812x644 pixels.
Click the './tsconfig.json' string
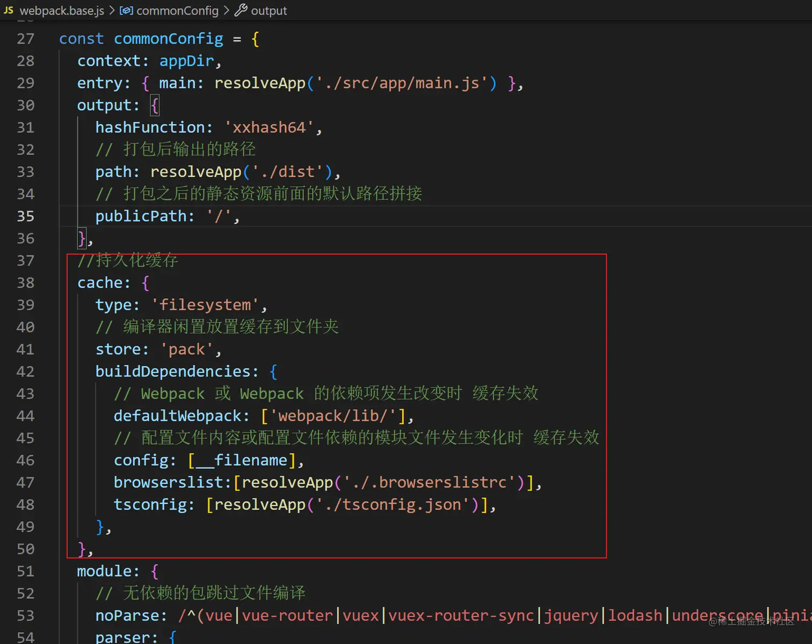pyautogui.click(x=393, y=504)
